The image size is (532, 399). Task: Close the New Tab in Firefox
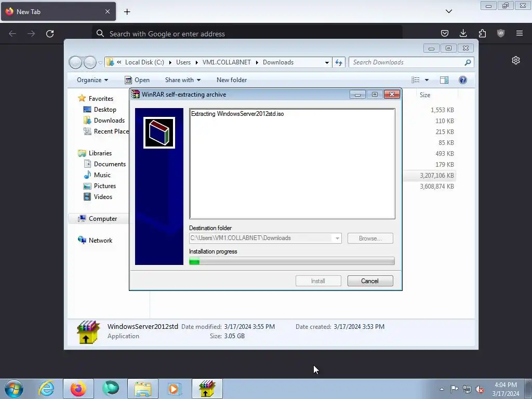point(108,11)
